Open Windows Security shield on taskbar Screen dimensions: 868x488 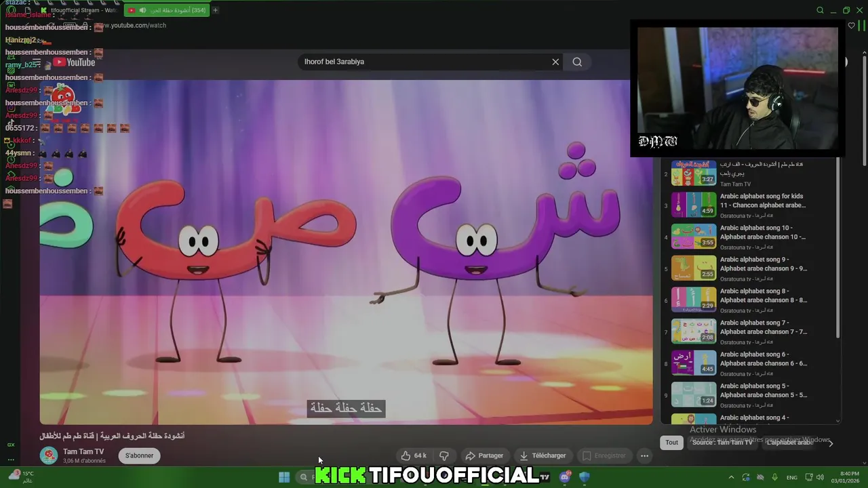(585, 477)
